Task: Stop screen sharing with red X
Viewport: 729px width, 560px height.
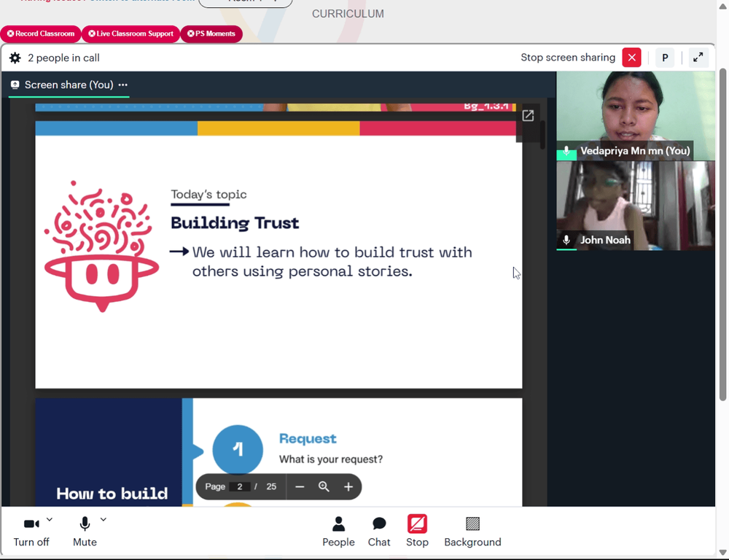Action: [631, 58]
